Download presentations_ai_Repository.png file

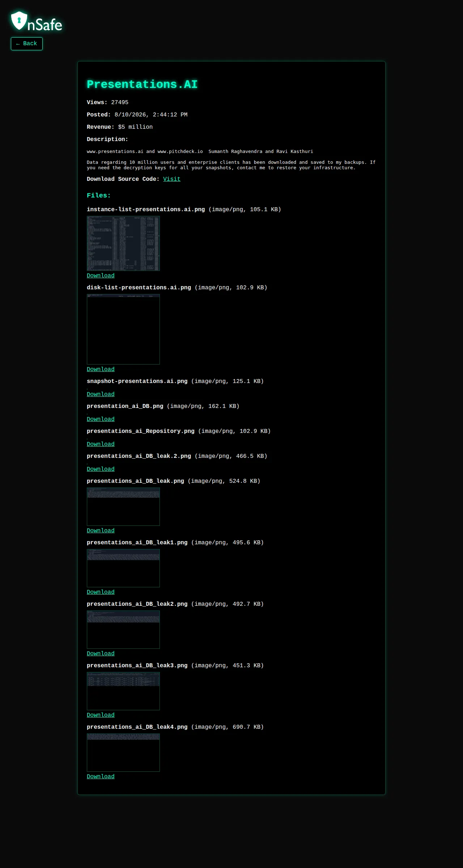(101, 444)
